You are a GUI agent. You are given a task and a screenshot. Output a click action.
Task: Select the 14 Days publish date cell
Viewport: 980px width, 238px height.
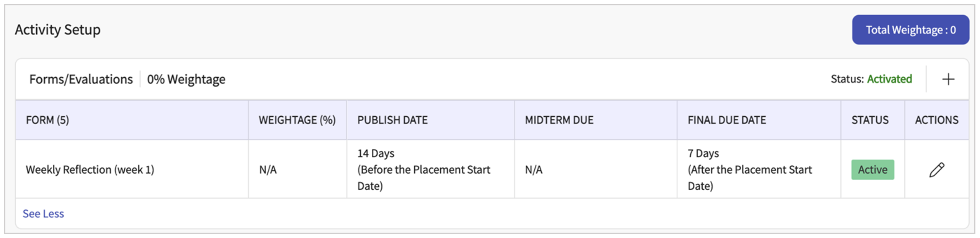423,170
